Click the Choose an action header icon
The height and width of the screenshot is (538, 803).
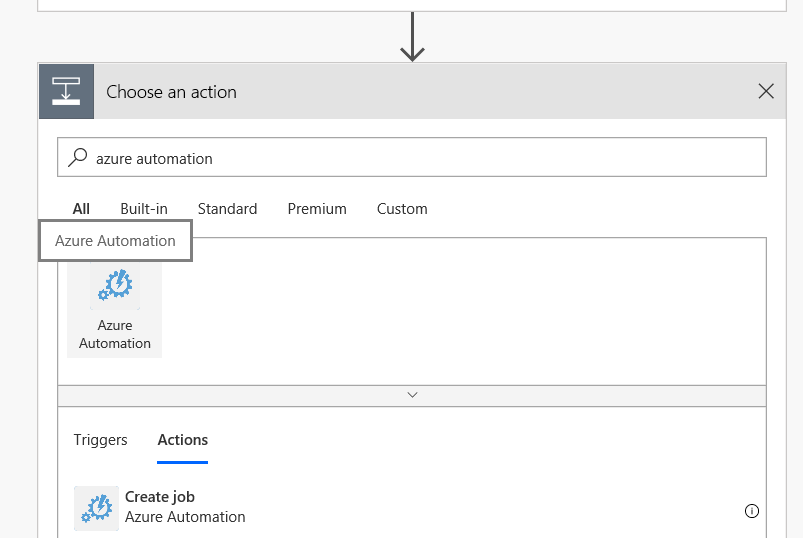point(66,92)
